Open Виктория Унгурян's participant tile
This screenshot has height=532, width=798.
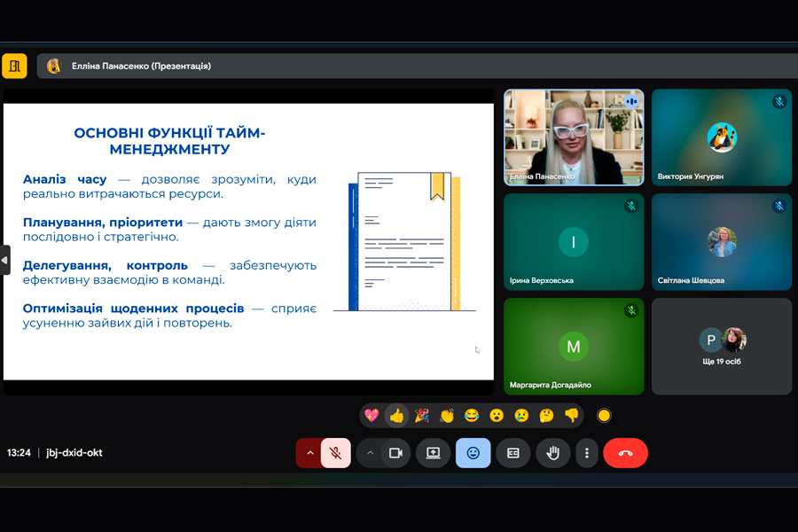722,137
